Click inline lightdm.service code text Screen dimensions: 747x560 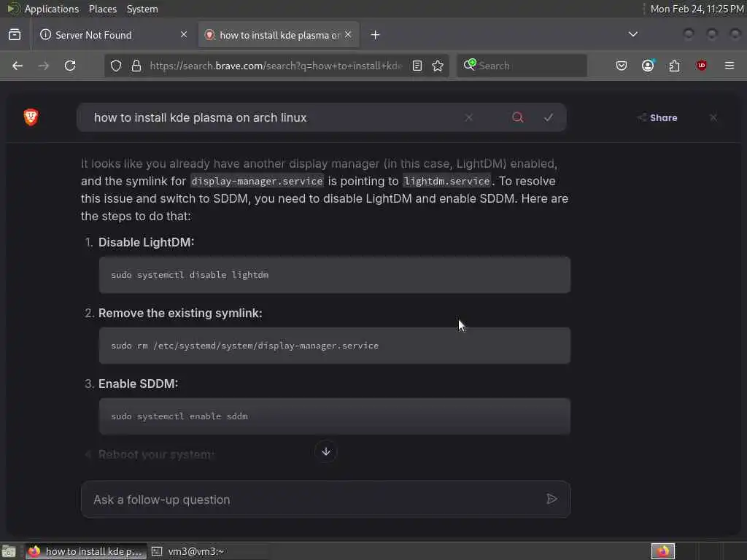click(x=447, y=181)
